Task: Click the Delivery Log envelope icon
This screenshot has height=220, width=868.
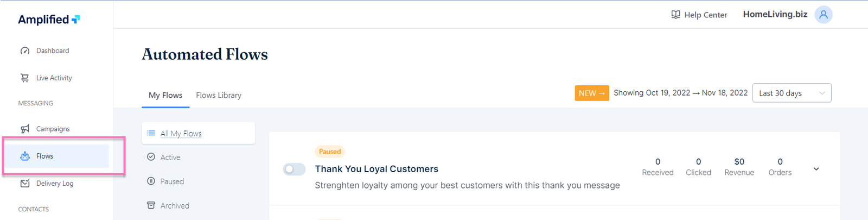Action: coord(25,184)
